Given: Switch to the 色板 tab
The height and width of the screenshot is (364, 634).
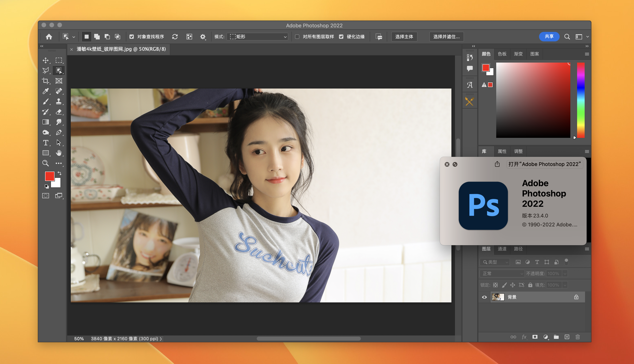Looking at the screenshot, I should point(502,54).
